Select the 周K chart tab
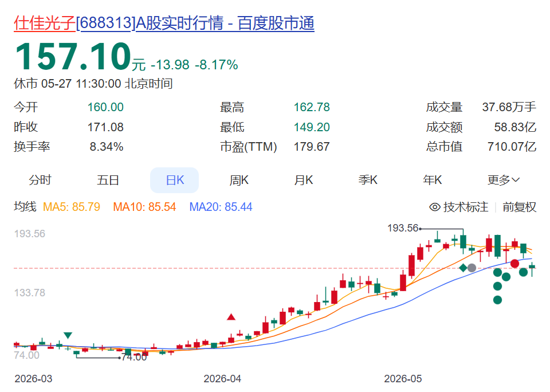 click(239, 180)
